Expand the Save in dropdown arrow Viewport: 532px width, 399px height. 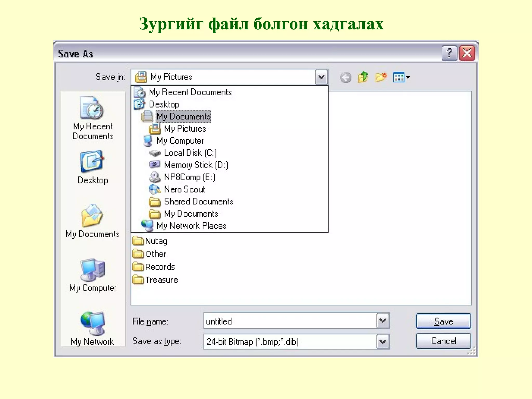[x=321, y=77]
